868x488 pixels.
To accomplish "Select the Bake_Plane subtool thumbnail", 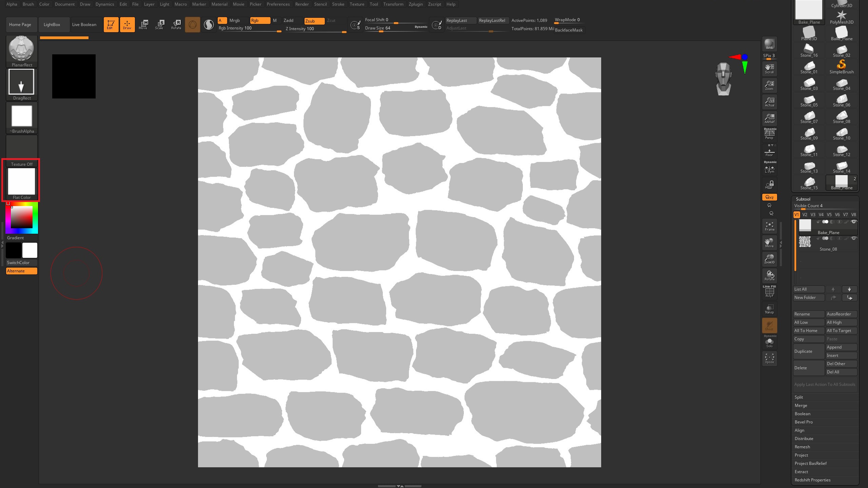I will (x=805, y=225).
